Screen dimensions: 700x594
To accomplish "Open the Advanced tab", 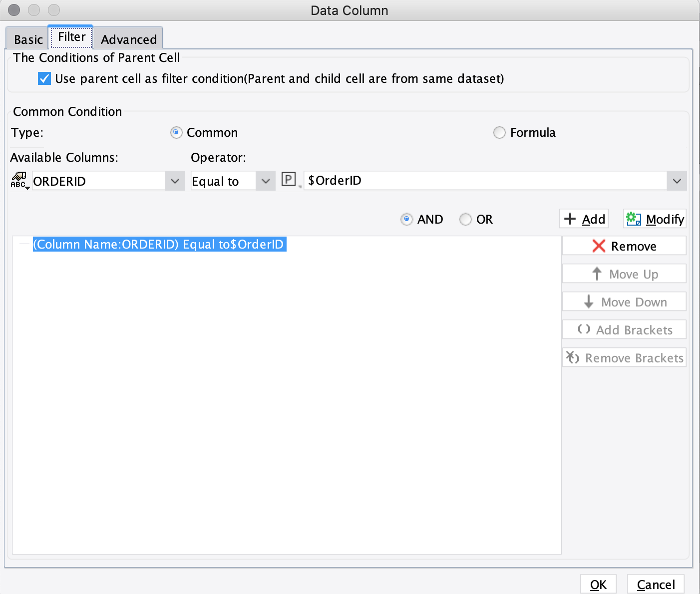I will tap(128, 39).
